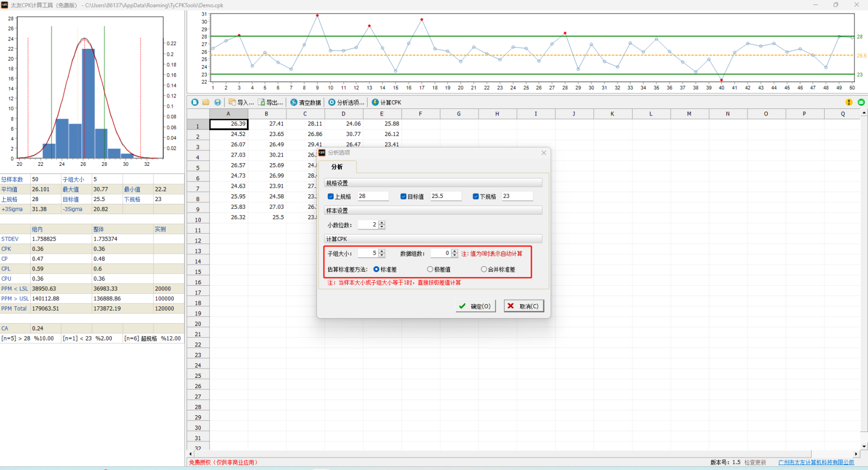Run 计算CPK from the toolbar

tap(386, 102)
